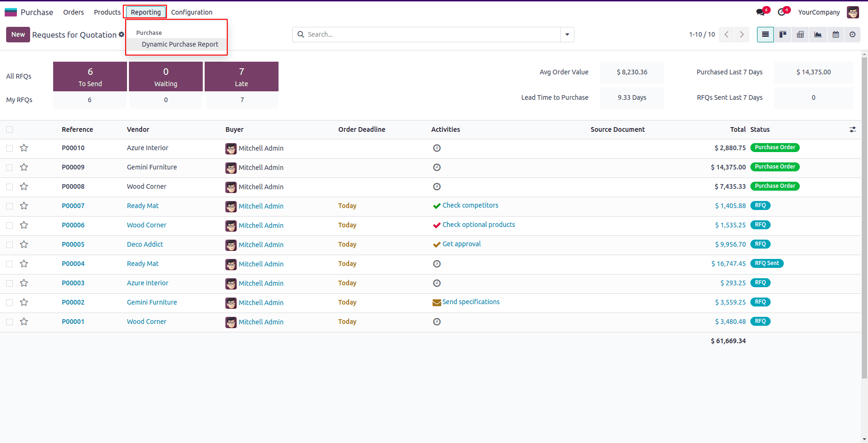Select the P00005 row checkbox

[x=9, y=244]
